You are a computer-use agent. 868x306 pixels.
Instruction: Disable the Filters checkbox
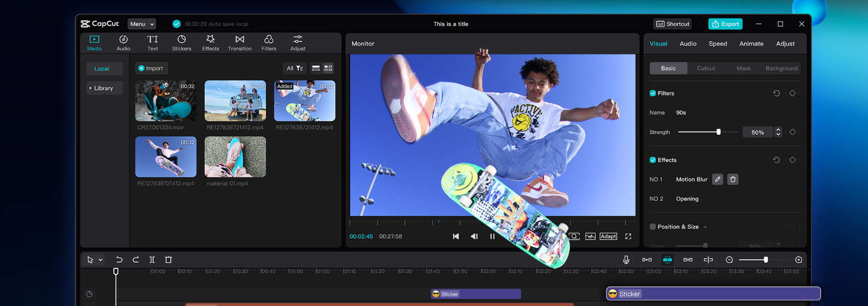(653, 93)
